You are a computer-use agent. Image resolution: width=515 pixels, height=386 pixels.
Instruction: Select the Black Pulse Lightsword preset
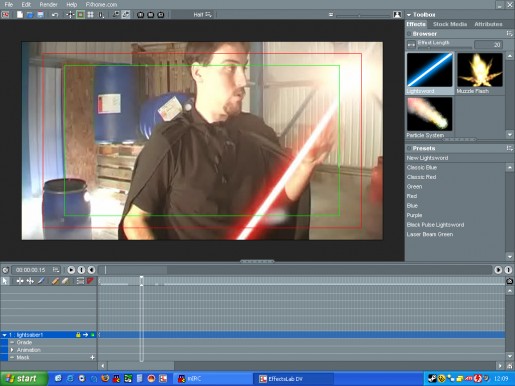[435, 225]
